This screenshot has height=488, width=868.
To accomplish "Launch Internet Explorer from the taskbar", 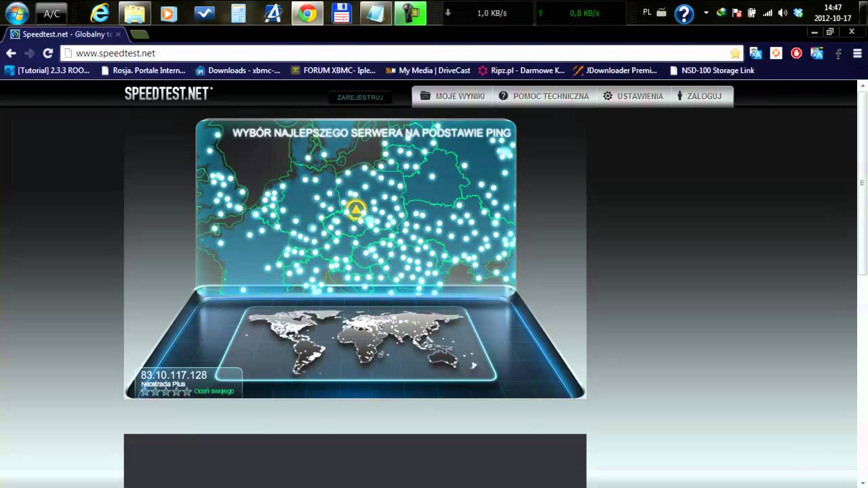I will (x=100, y=13).
